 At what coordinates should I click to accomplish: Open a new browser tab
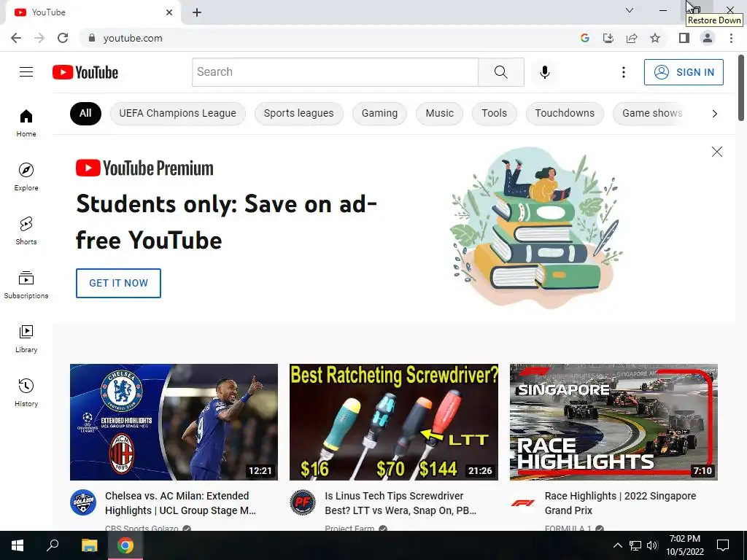tap(197, 12)
